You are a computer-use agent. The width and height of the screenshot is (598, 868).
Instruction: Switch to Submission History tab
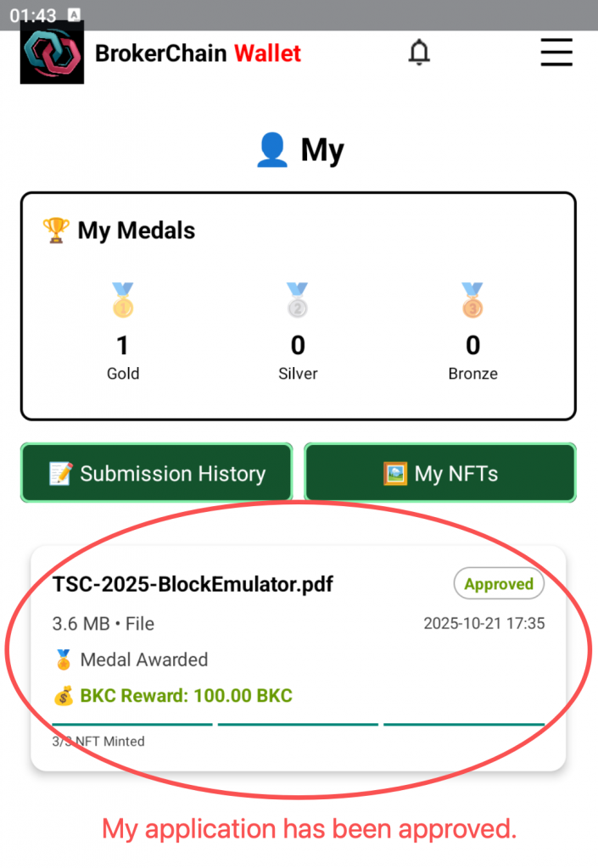tap(157, 473)
